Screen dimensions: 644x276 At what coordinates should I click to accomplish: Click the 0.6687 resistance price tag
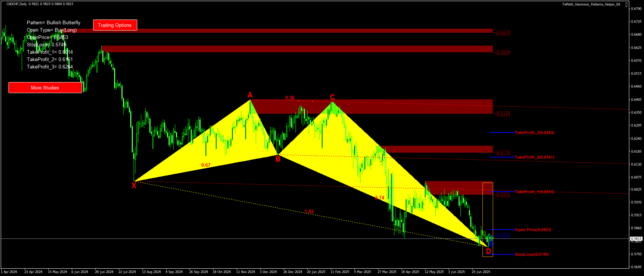(x=503, y=33)
